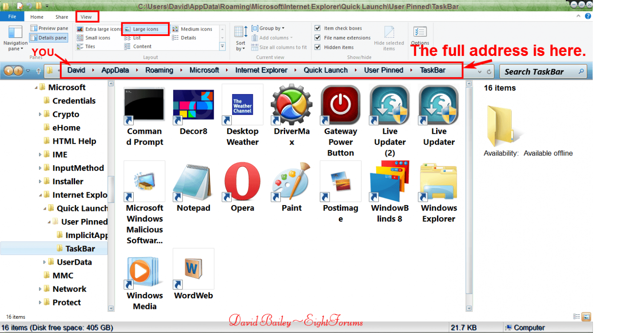Toggle the Details pane button

(49, 38)
